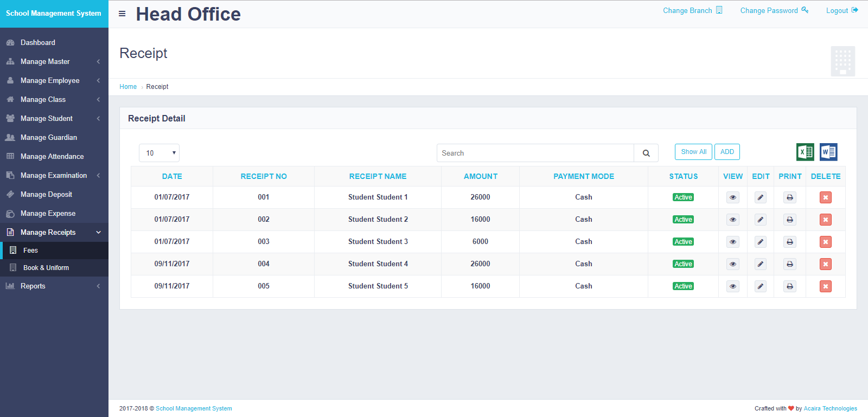Toggle Active status of receipt 002
This screenshot has width=868, height=417.
pos(683,220)
